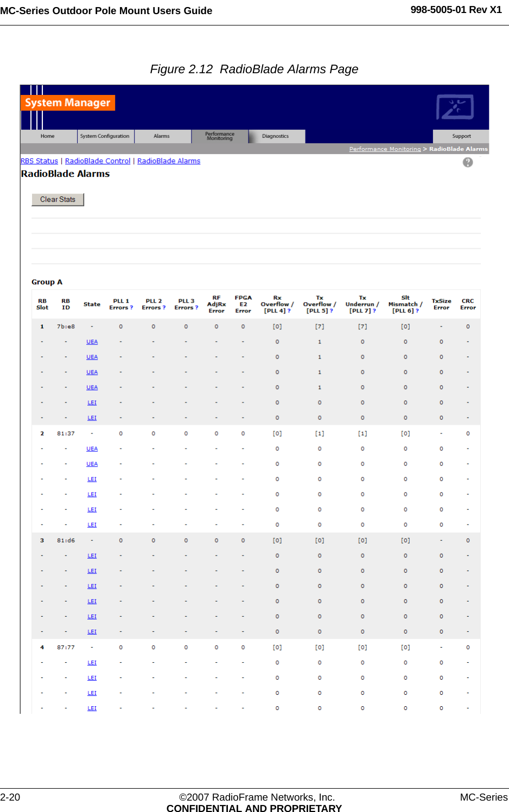Image resolution: width=509 pixels, height=812 pixels.
Task: Open the RadioBlade Control link
Action: click(x=98, y=161)
